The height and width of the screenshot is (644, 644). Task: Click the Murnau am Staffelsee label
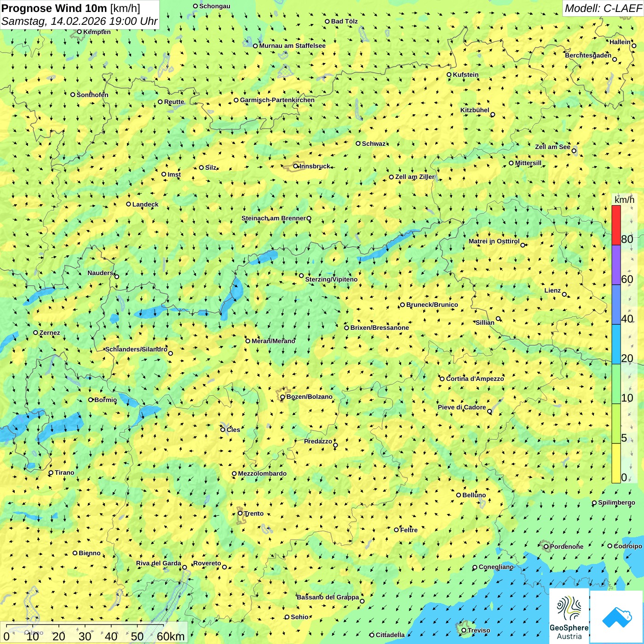292,46
